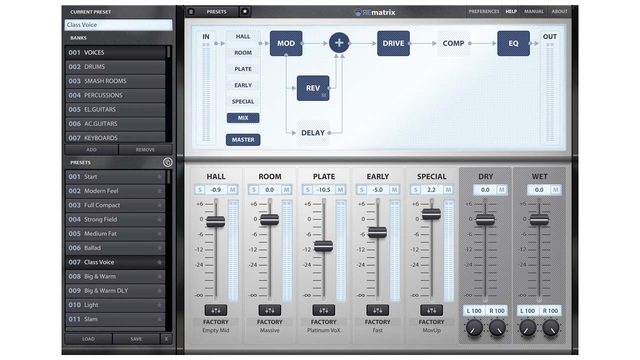Click the plus summing node
The width and height of the screenshot is (640, 360).
(339, 43)
